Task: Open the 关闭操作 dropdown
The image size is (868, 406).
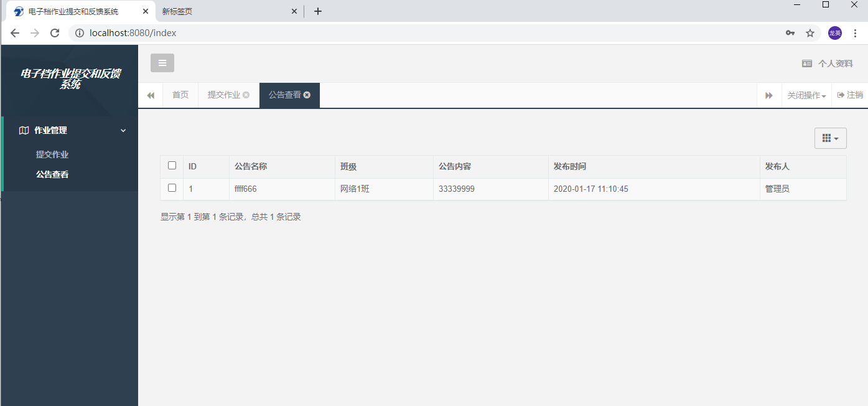Action: tap(806, 95)
